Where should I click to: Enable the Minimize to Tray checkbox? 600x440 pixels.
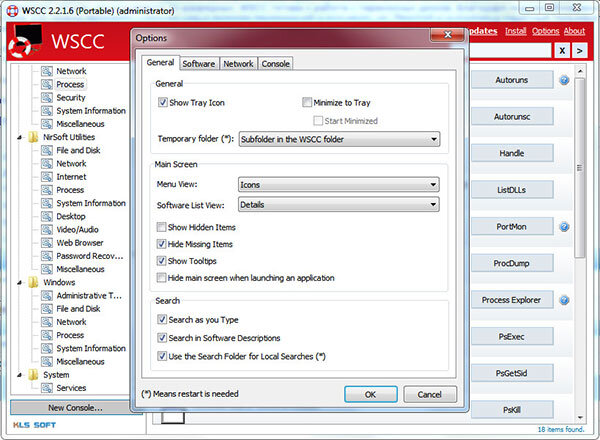pos(307,102)
